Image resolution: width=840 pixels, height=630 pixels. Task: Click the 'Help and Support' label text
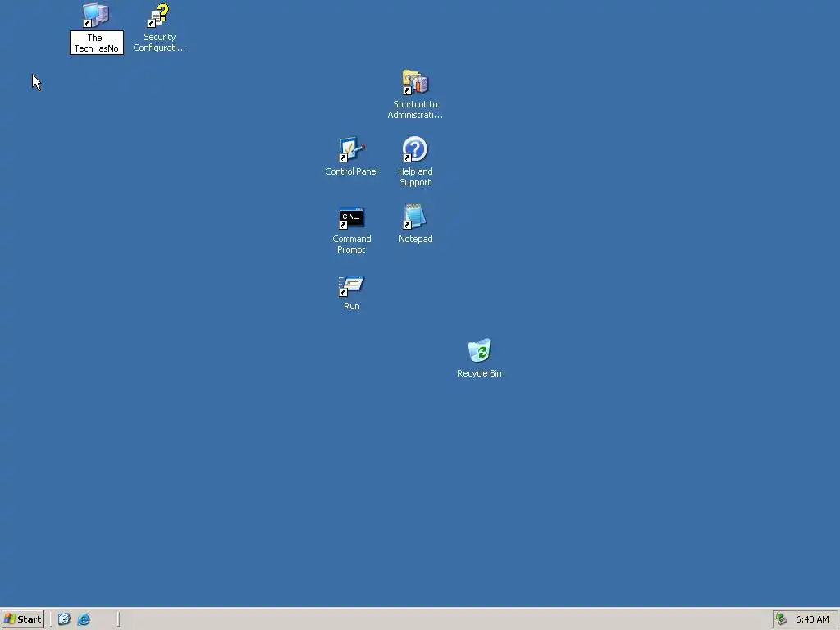(x=415, y=177)
